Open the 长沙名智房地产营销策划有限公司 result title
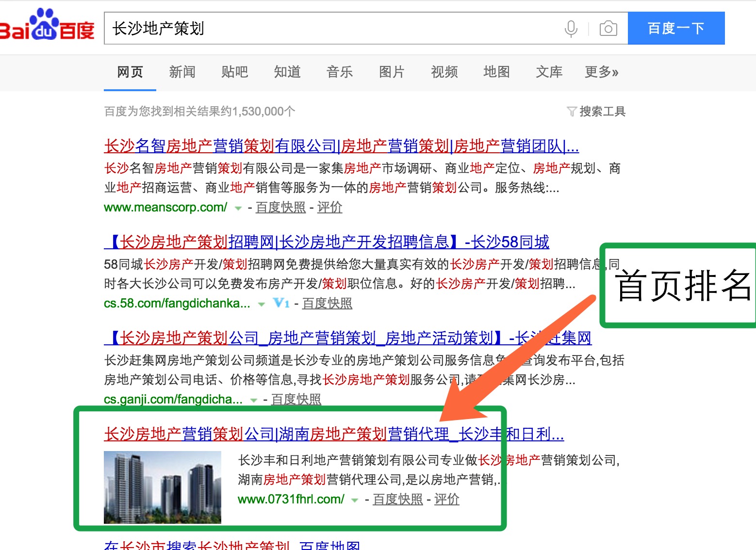This screenshot has height=550, width=756. (342, 146)
